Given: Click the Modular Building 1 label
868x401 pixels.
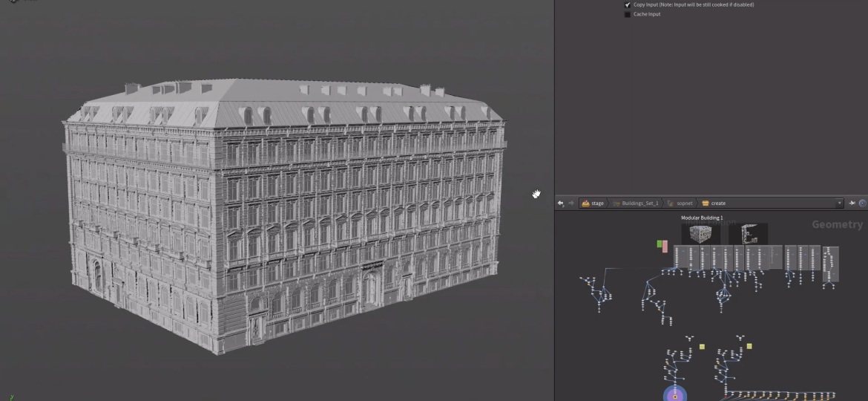Looking at the screenshot, I should [x=701, y=218].
